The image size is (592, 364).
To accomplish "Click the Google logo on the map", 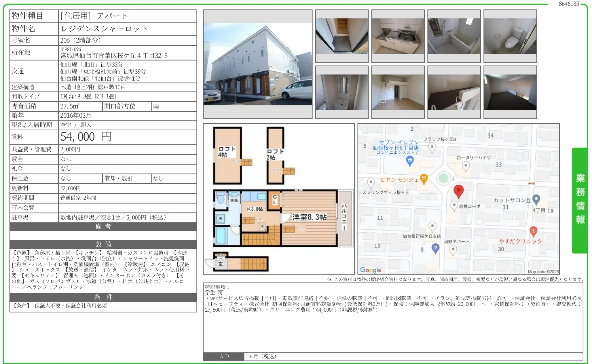I will tap(370, 270).
